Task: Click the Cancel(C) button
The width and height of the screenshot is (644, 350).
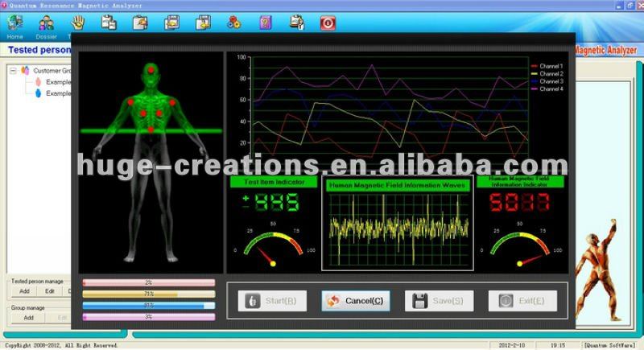Action: (356, 301)
